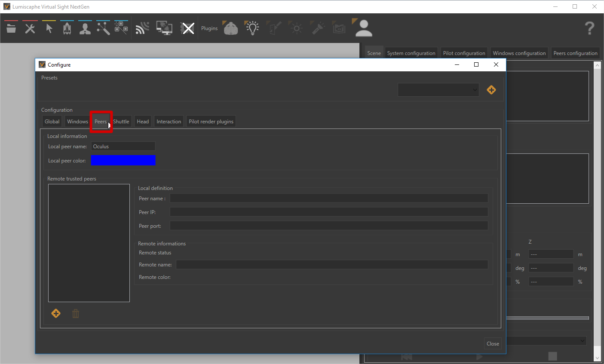Click the blue Local peer color swatch
The image size is (604, 364).
123,161
